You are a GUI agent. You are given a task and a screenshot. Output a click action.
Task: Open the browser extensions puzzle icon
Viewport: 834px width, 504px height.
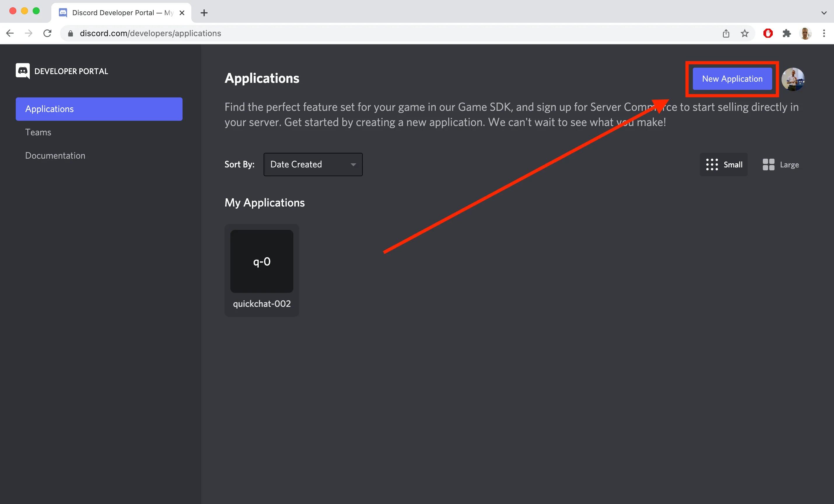click(x=787, y=33)
